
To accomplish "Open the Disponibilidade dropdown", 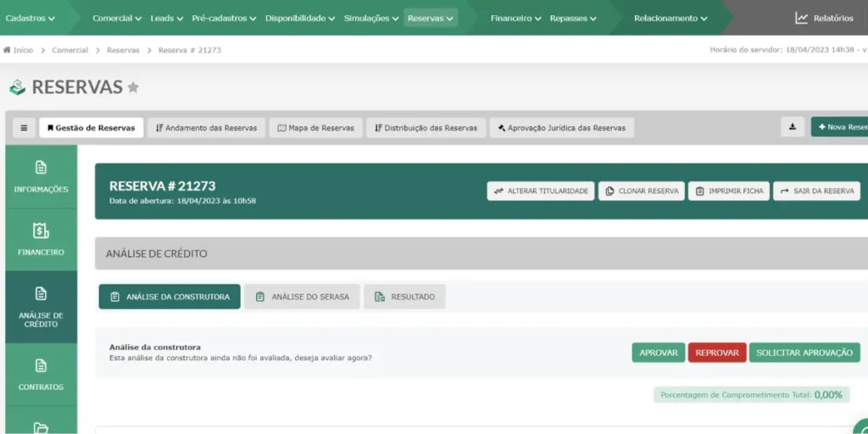I will tap(300, 19).
